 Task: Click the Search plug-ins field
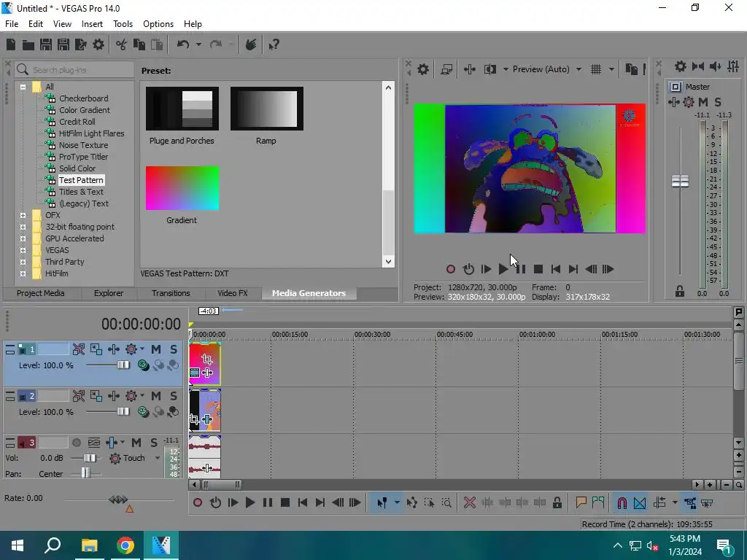[x=74, y=70]
